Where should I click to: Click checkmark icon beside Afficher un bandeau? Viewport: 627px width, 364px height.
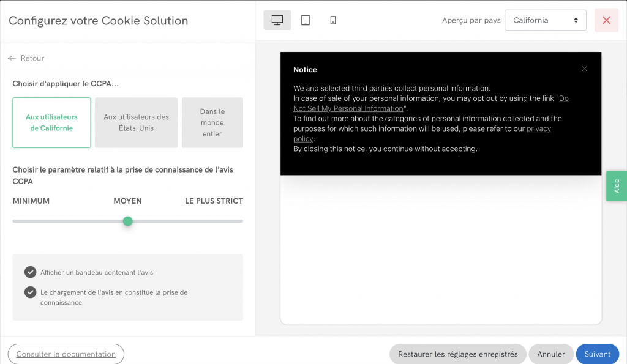tap(30, 272)
